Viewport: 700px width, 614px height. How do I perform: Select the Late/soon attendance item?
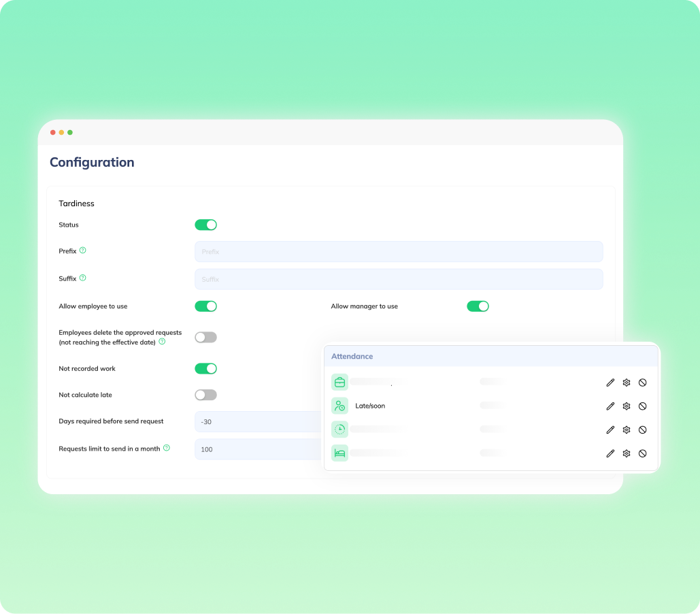tap(370, 406)
